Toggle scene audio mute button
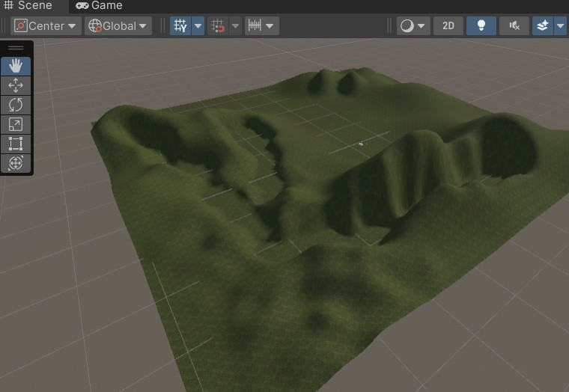The width and height of the screenshot is (569, 392). 514,25
